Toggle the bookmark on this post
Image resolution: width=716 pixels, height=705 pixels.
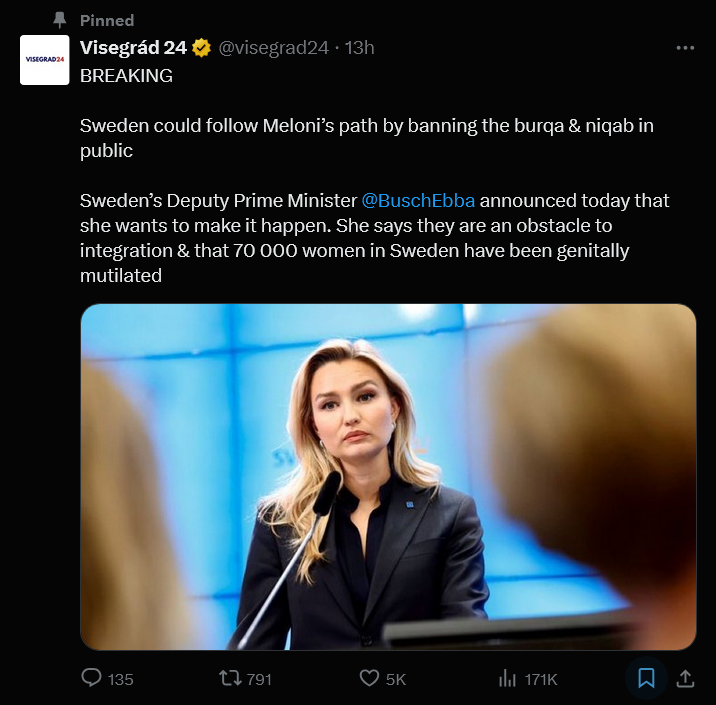click(x=646, y=678)
